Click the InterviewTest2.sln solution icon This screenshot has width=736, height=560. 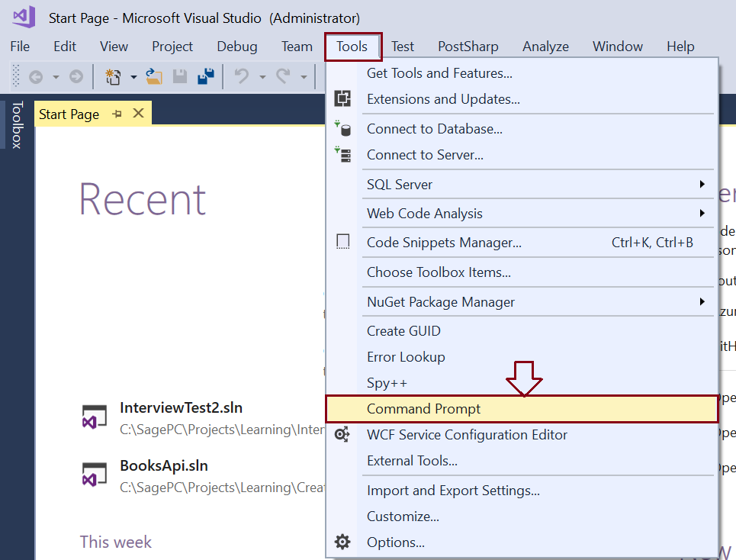95,417
